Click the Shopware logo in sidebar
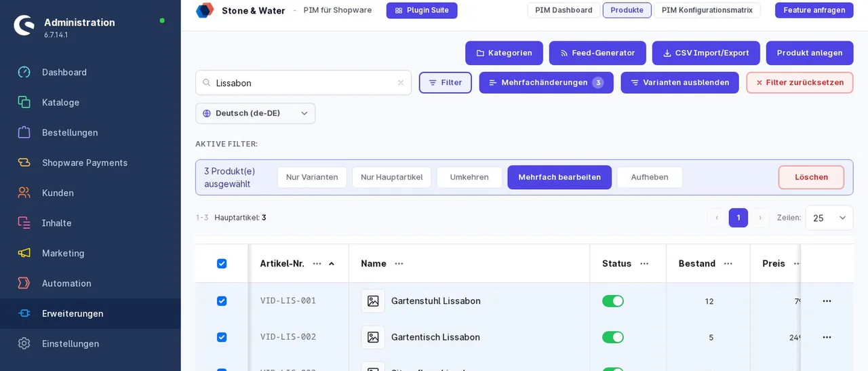Screen dimensions: 868x371 24,26
